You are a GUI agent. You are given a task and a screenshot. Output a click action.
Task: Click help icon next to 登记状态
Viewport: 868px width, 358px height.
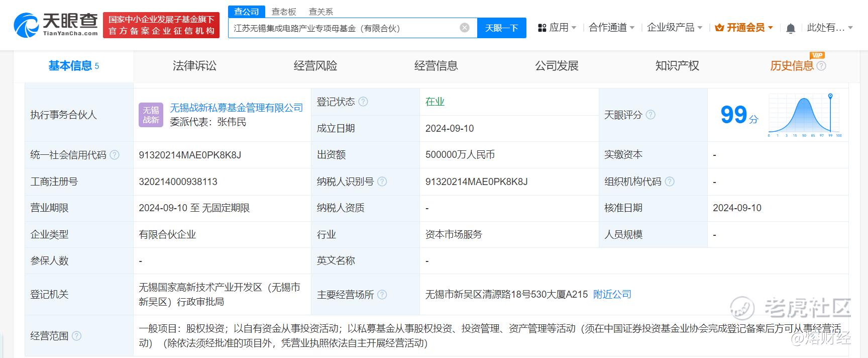(363, 102)
